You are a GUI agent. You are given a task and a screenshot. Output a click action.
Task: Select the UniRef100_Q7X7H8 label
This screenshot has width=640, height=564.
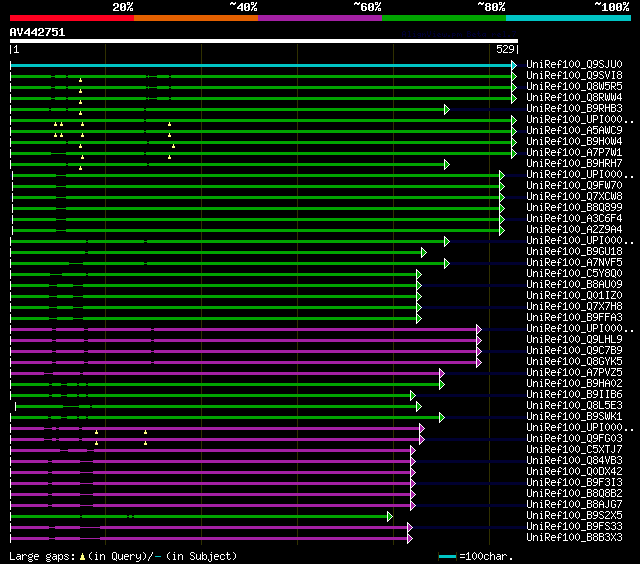[574, 307]
